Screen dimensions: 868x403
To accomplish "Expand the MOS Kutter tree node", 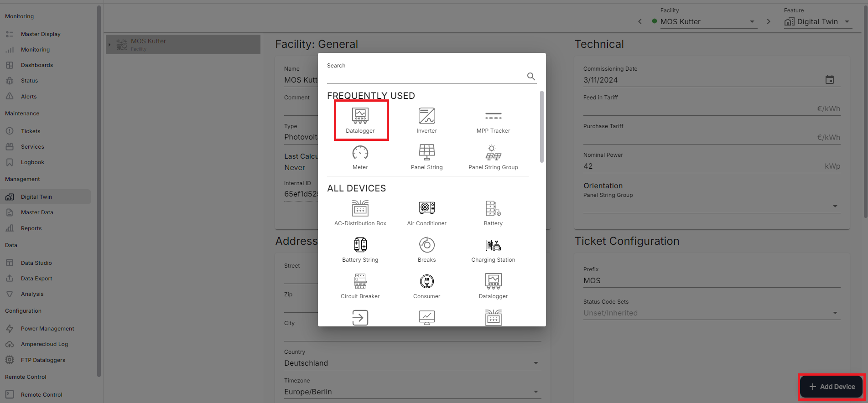I will pyautogui.click(x=109, y=45).
